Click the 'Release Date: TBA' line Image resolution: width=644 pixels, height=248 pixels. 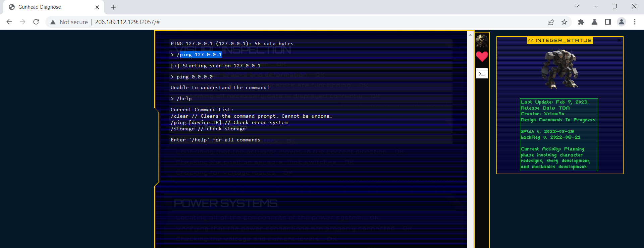(x=545, y=108)
